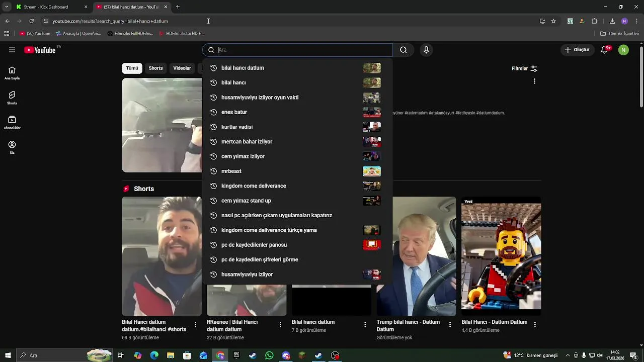Choose suggestion 'mertcan bahar izliyor'
The image size is (644, 362).
point(297,142)
